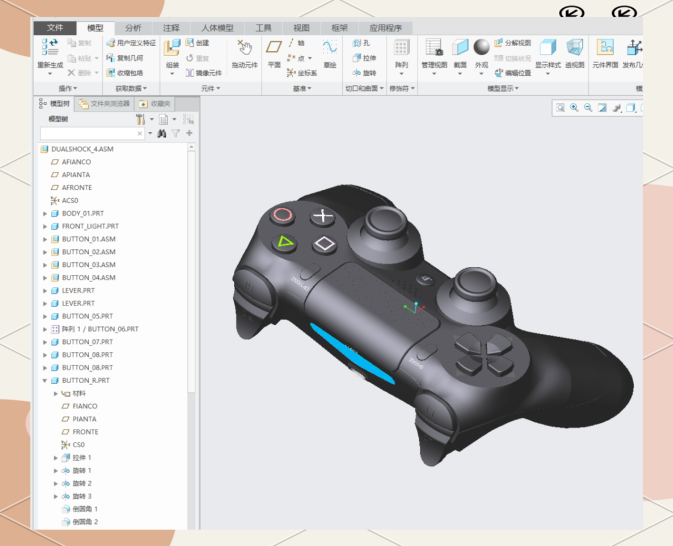Expand the BUTTON_01.ASM tree node

point(45,239)
